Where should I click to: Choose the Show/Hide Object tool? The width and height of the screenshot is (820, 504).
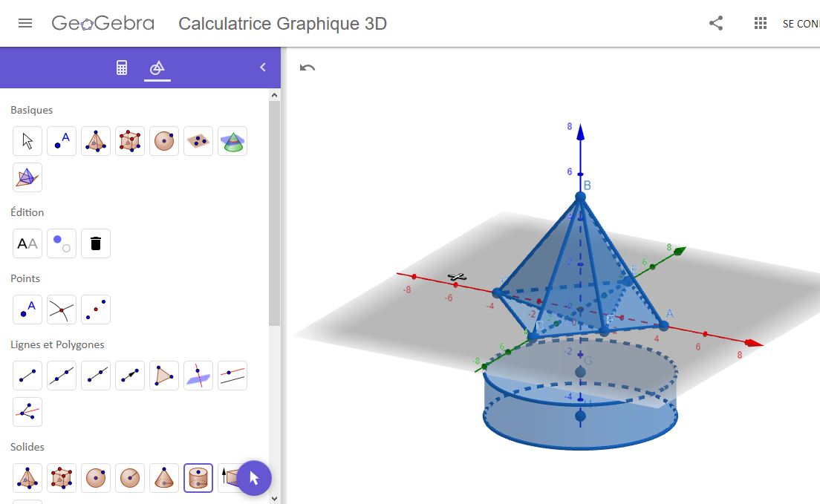pos(62,243)
